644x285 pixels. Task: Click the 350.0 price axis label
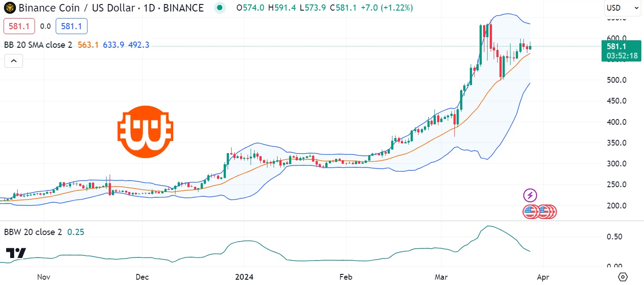click(x=616, y=143)
